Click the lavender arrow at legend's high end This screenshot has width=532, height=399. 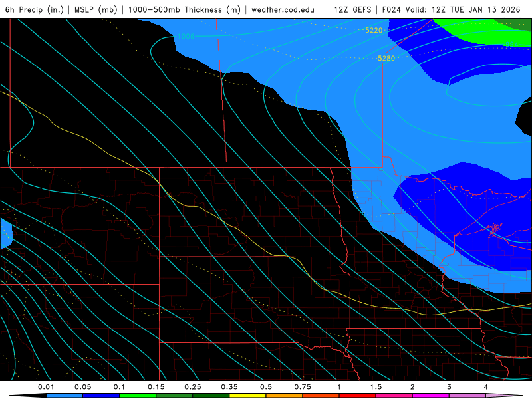(x=504, y=396)
